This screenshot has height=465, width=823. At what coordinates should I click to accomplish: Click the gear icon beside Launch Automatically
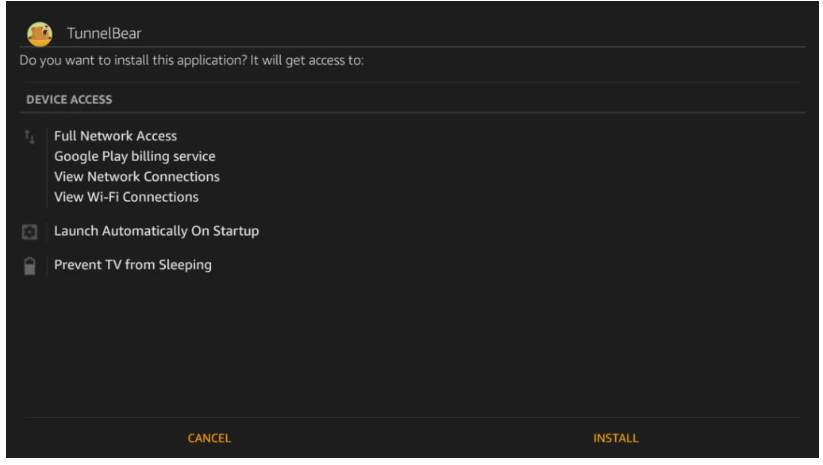[29, 231]
